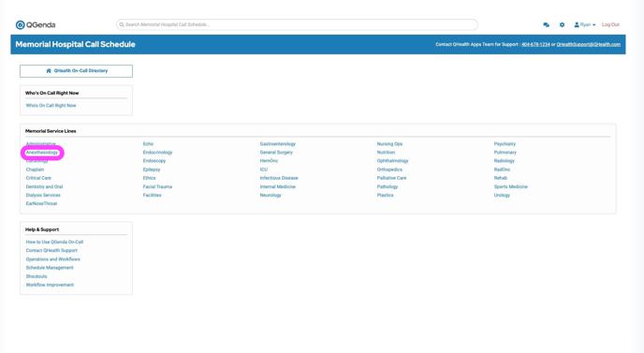Image resolution: width=644 pixels, height=353 pixels.
Task: Open the Internal Medicine service line
Action: pyautogui.click(x=278, y=186)
